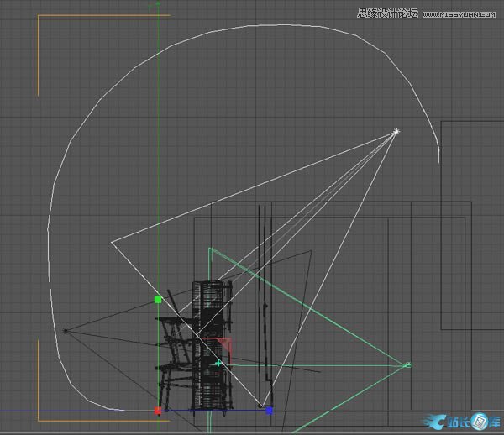This screenshot has width=504, height=435.
Task: Click the orange safe-frame corner at bottom left
Action: coord(39,417)
